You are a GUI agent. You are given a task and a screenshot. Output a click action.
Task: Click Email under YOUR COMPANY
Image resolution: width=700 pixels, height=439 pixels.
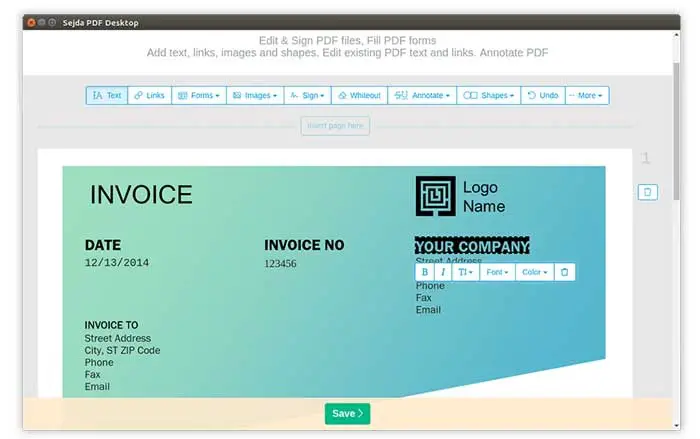[x=428, y=310]
